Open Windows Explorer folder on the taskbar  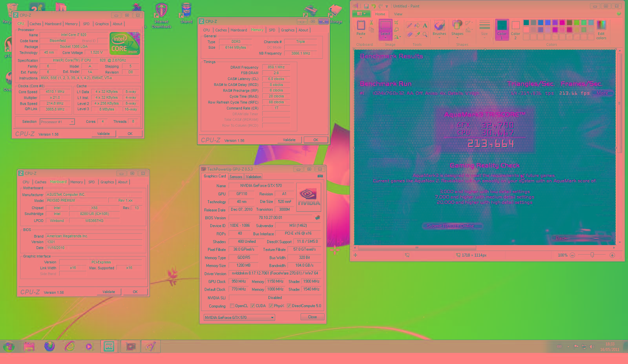[x=29, y=346]
